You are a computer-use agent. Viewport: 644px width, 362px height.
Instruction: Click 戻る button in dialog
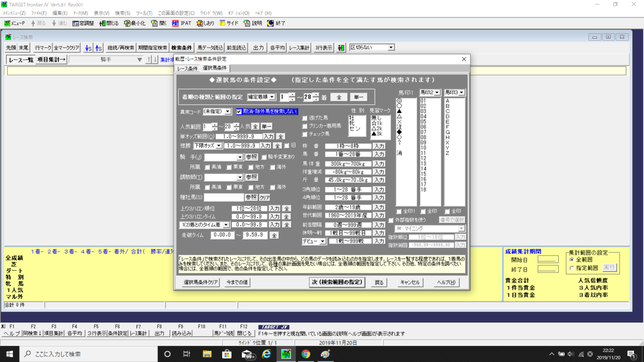point(379,282)
